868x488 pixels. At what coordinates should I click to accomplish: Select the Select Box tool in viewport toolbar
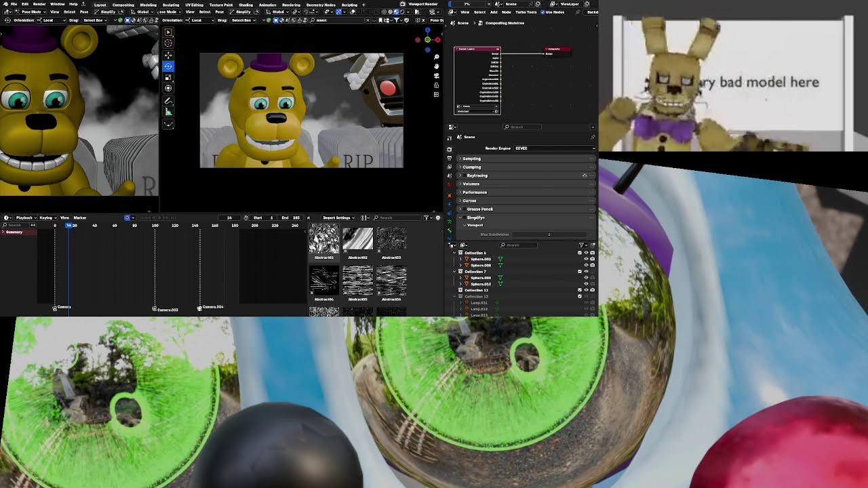coord(168,32)
